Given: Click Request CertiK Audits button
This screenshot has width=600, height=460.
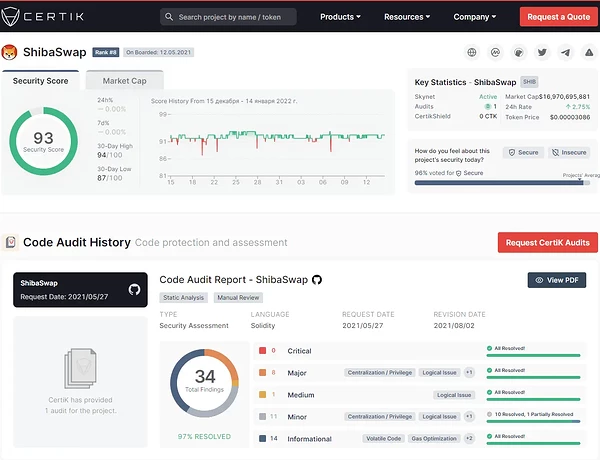Looking at the screenshot, I should point(548,242).
